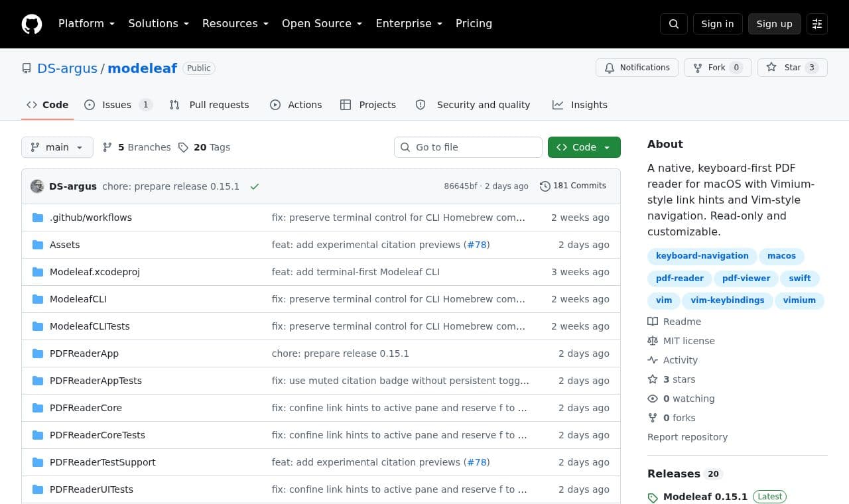Click the GitHub logo icon
Image resolution: width=849 pixels, height=504 pixels.
tap(32, 24)
